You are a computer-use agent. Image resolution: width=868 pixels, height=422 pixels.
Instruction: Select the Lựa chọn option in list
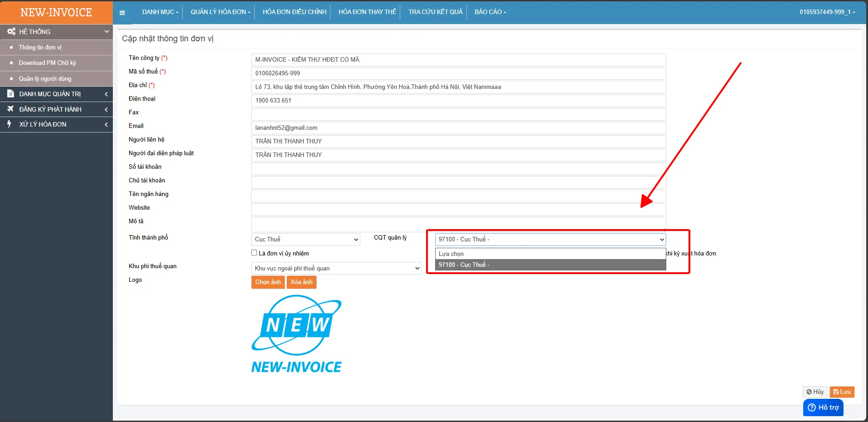click(550, 254)
